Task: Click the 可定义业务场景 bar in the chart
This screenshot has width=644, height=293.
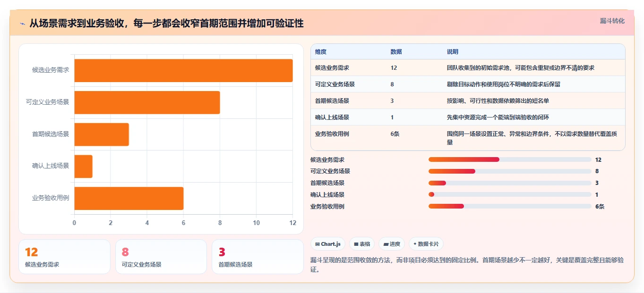Action: tap(147, 102)
